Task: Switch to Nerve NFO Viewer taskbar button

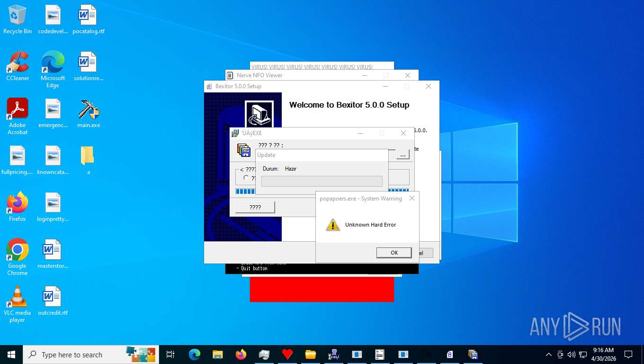Action: (380, 355)
